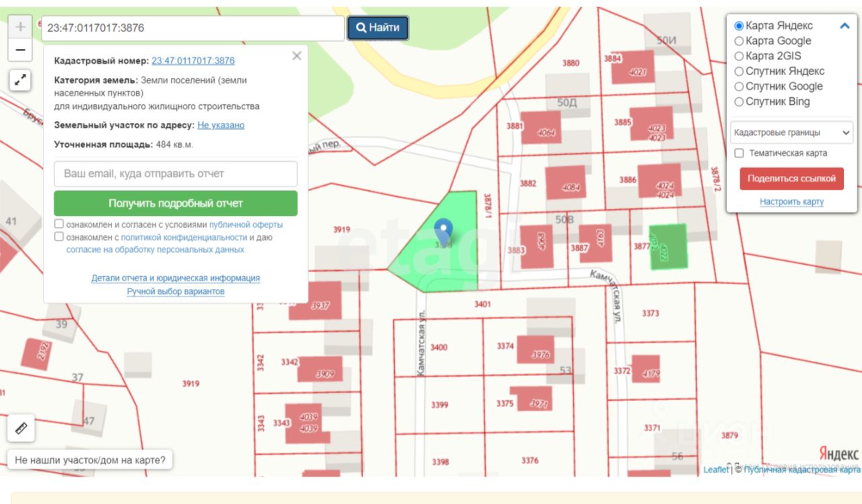The width and height of the screenshot is (862, 504).
Task: Click Получить подробный отчет button
Action: click(x=176, y=203)
